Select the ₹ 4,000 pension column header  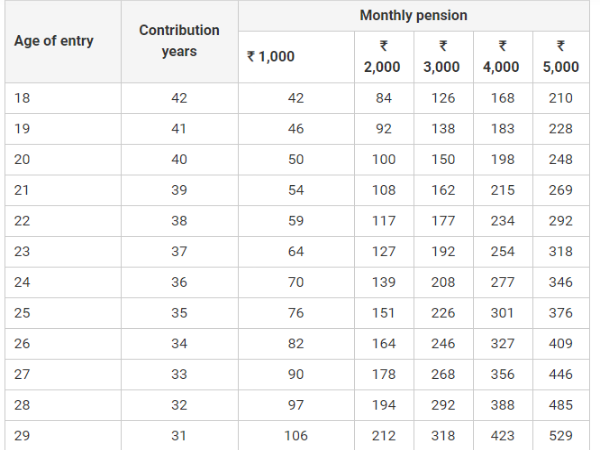pyautogui.click(x=502, y=57)
